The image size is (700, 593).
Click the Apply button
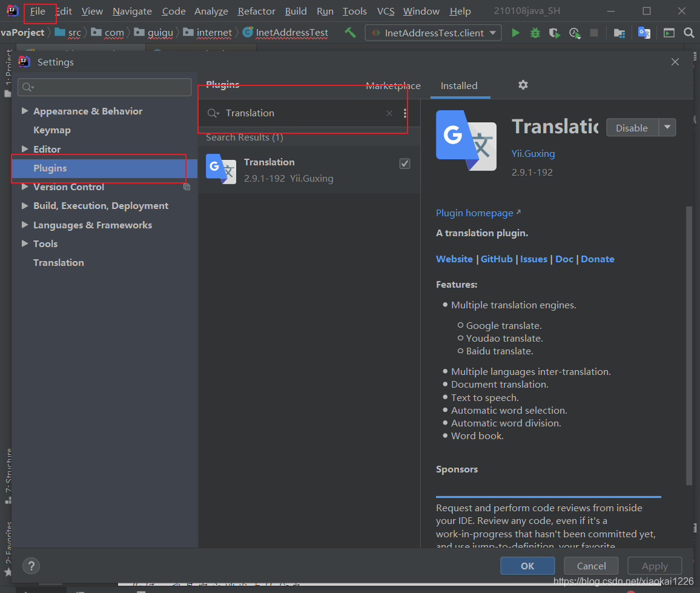pos(655,566)
